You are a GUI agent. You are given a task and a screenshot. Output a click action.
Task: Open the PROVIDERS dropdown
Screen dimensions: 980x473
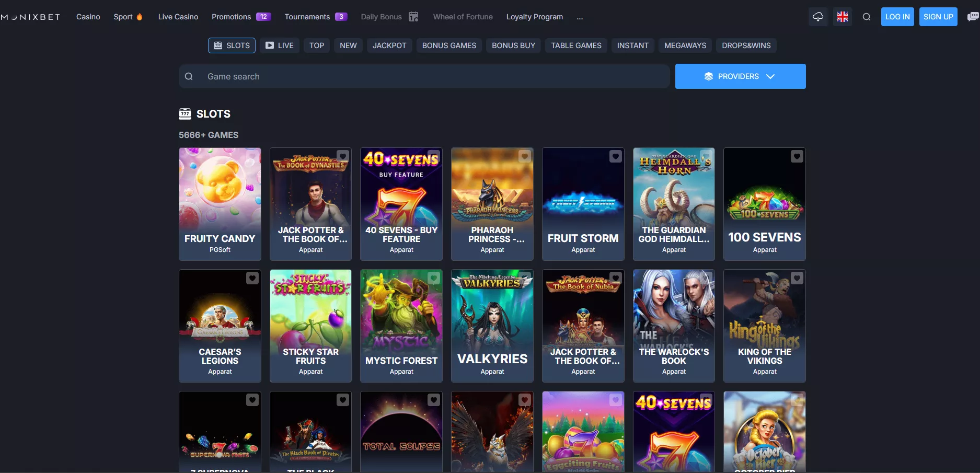tap(740, 76)
